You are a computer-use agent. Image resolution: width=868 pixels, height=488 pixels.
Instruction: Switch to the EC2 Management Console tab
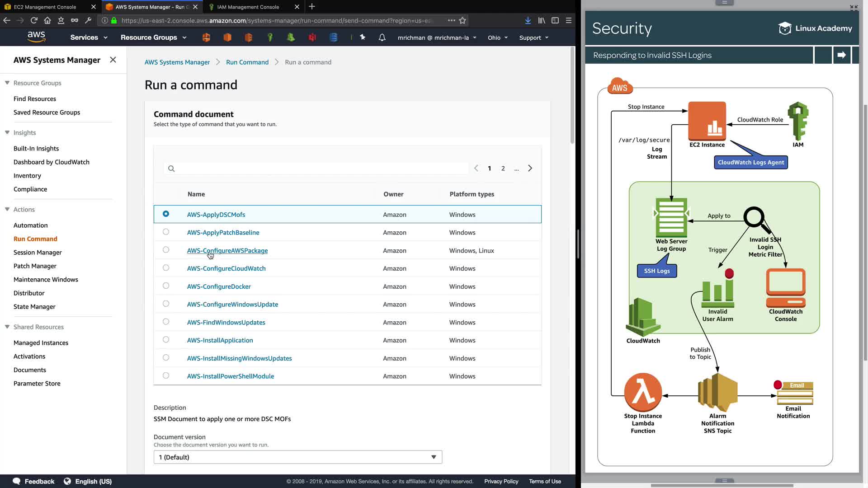tap(45, 7)
